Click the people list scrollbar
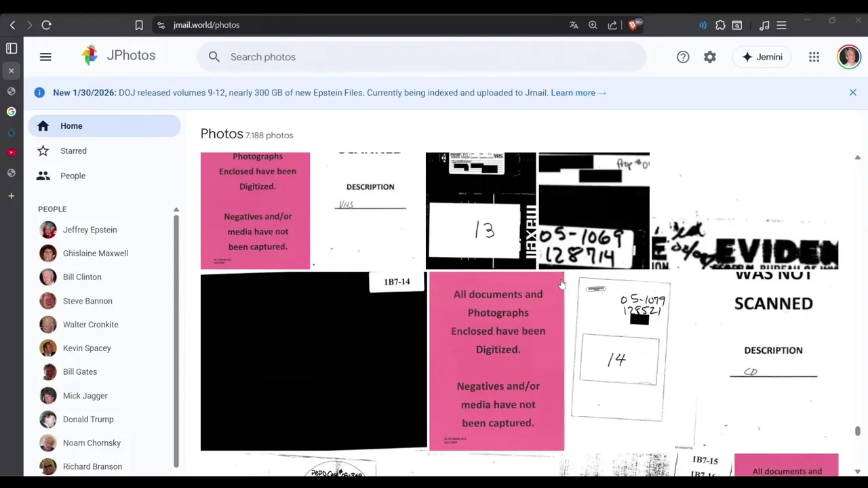The width and height of the screenshot is (868, 488). [x=176, y=342]
